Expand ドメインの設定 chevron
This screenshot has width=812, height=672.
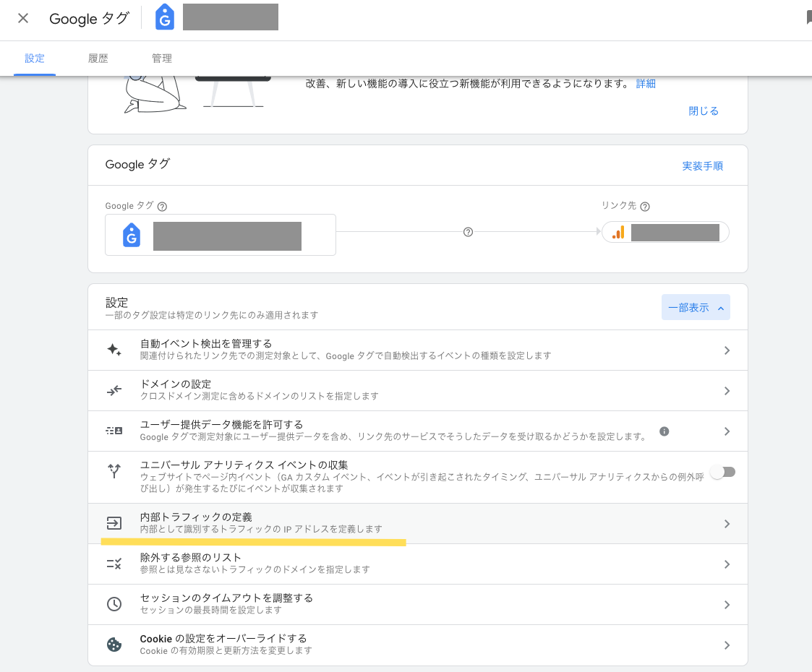pyautogui.click(x=727, y=391)
